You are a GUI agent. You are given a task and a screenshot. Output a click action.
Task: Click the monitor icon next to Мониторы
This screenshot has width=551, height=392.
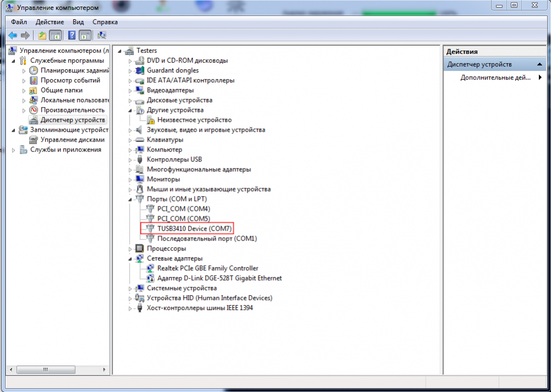coord(139,179)
